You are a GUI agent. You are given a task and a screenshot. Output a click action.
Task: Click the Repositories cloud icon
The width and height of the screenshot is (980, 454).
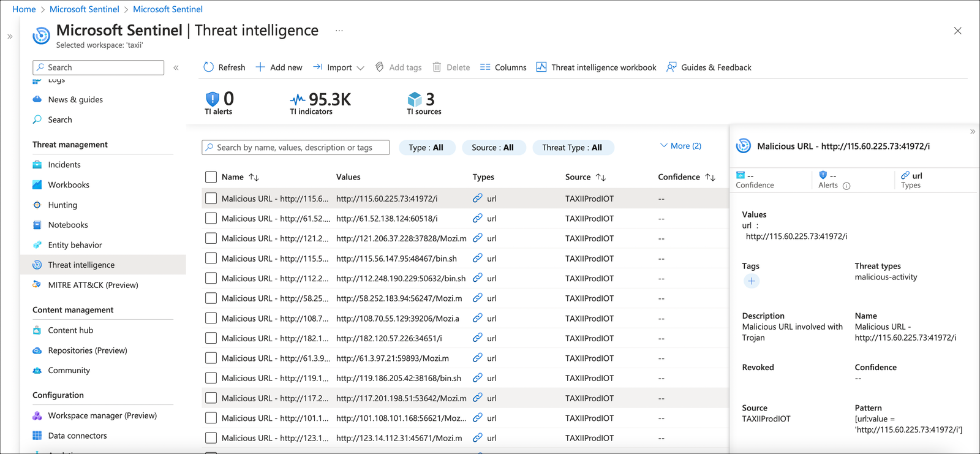(x=37, y=350)
